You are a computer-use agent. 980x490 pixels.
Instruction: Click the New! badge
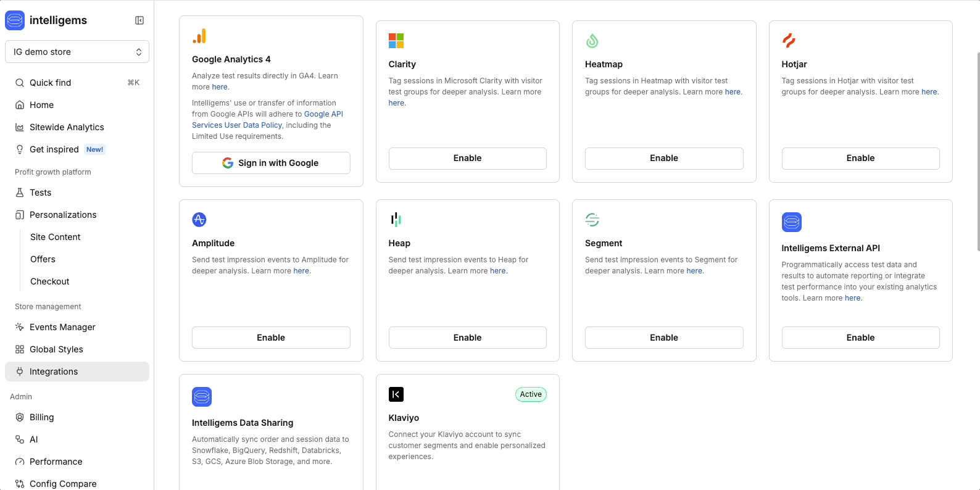[x=95, y=149]
